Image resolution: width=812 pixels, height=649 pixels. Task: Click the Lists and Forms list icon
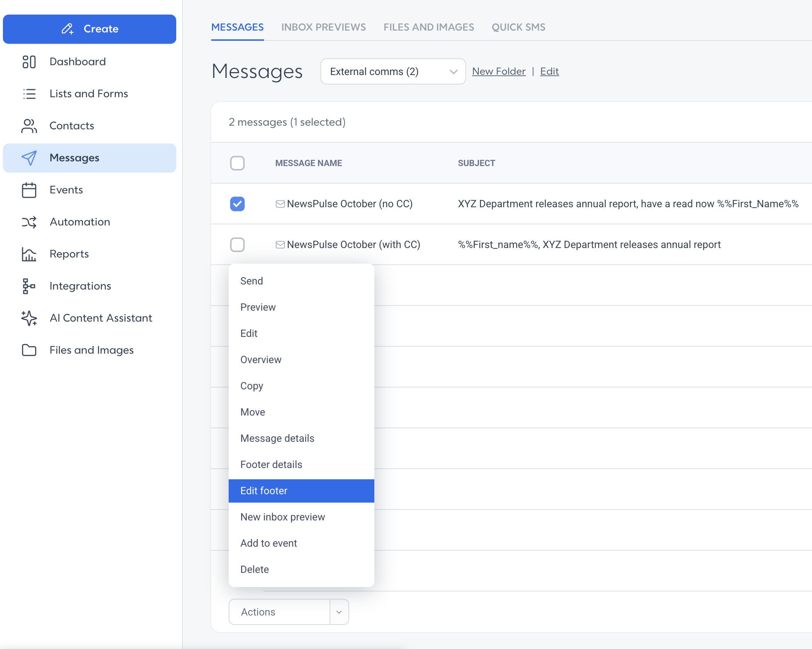coord(29,94)
